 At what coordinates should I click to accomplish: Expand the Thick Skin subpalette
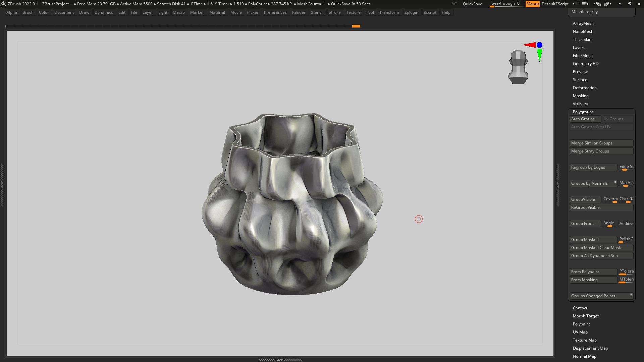click(x=582, y=40)
